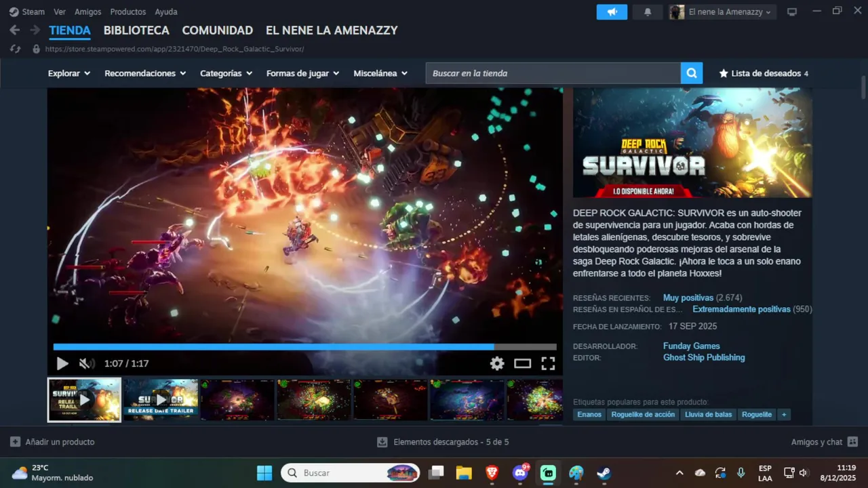The width and height of the screenshot is (868, 488).
Task: Expand the Miscelánea dropdown
Action: click(380, 73)
